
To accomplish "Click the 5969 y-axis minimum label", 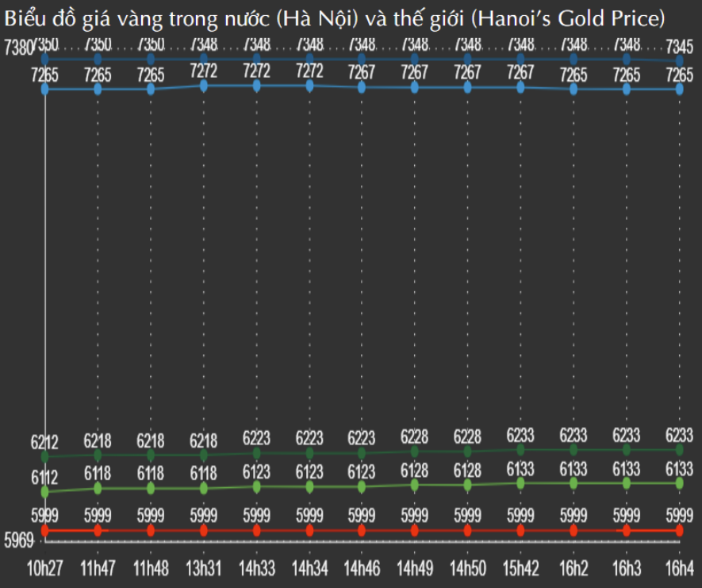I will coord(19,541).
